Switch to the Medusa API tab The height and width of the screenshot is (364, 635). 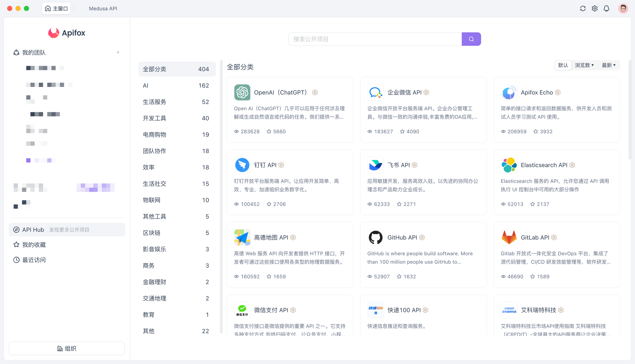click(103, 9)
